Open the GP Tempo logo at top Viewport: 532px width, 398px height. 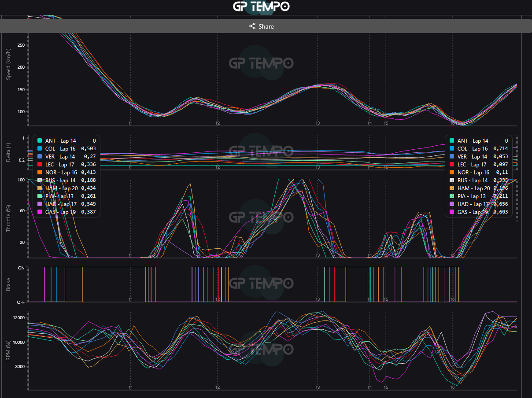[x=261, y=7]
